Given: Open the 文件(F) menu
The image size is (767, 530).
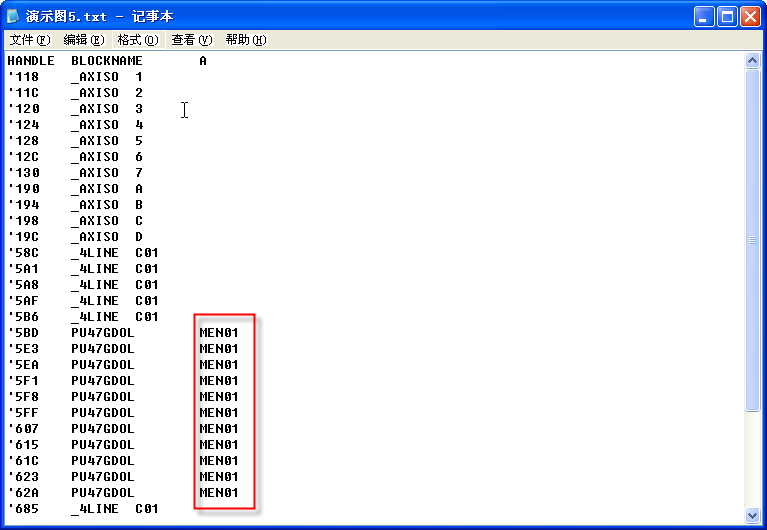Looking at the screenshot, I should click(29, 40).
